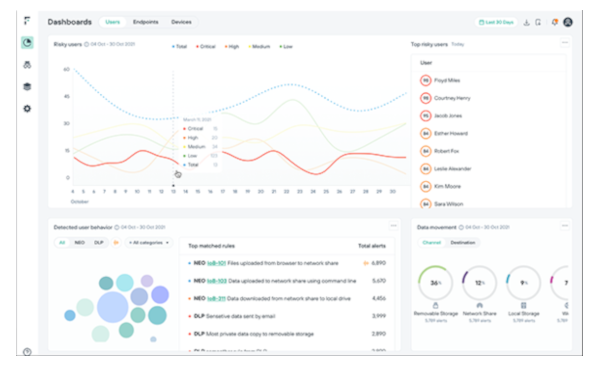
Task: Open the dashboards pie chart sidebar icon
Action: [x=27, y=42]
